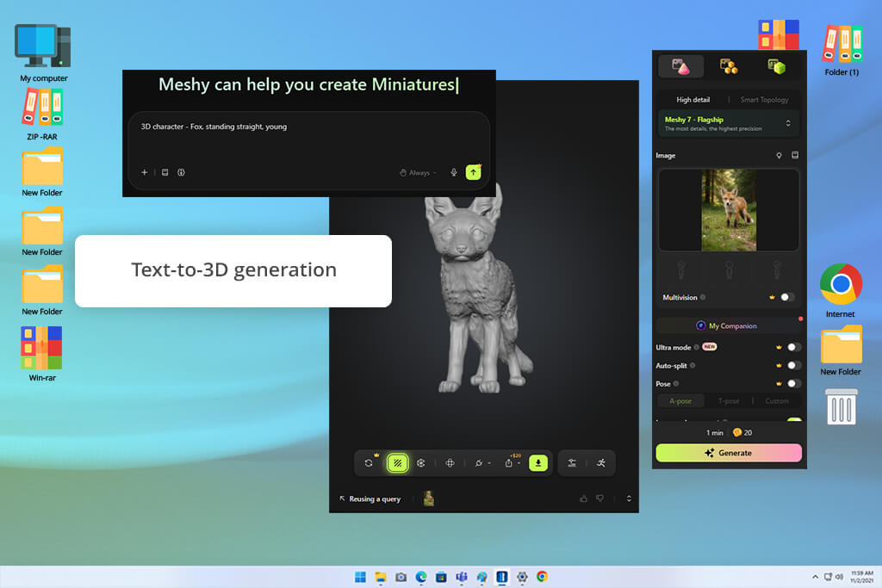Expand the arrow next to the plug-in icon
882x588 pixels.
pos(489,463)
